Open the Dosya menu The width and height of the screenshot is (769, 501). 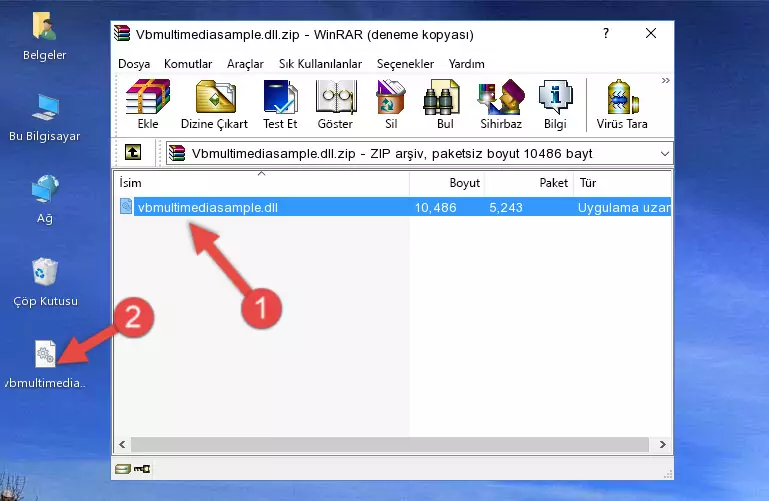click(134, 64)
